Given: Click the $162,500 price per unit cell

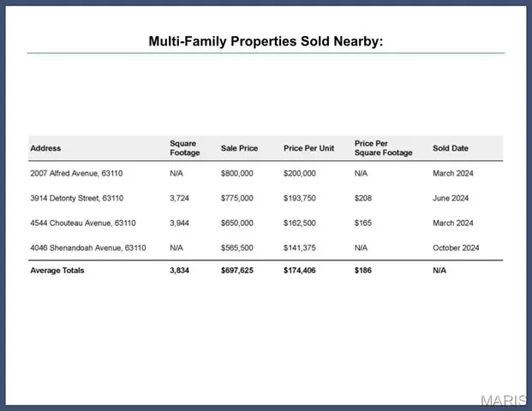Looking at the screenshot, I should (300, 223).
